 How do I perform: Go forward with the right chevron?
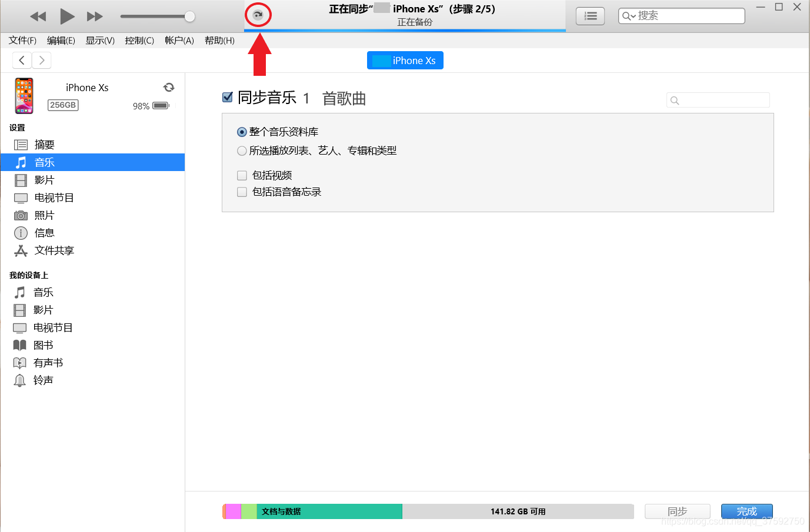(x=42, y=60)
